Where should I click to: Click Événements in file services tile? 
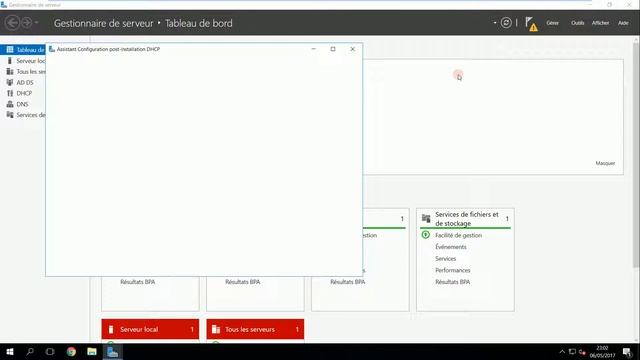pyautogui.click(x=451, y=247)
